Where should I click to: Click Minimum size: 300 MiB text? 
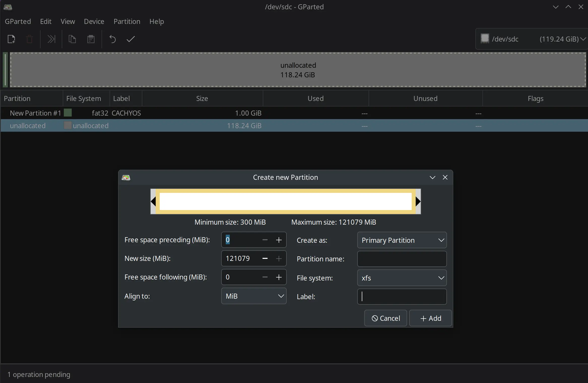tap(230, 222)
